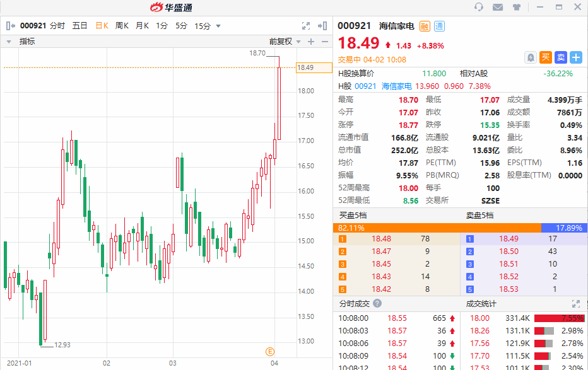Switch to 五日 chart tab
Screen dimensions: 588x370
79,26
